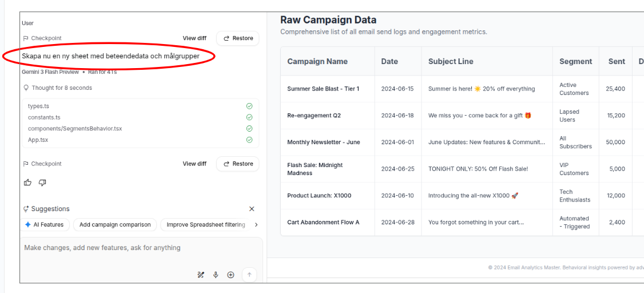Image resolution: width=644 pixels, height=293 pixels.
Task: Click the top Restore checkpoint button
Action: (238, 38)
